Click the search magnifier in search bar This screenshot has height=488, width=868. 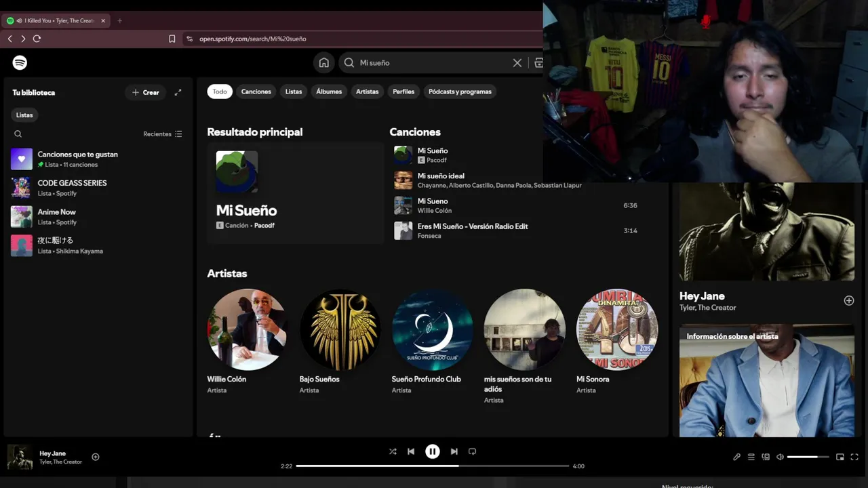pos(349,62)
